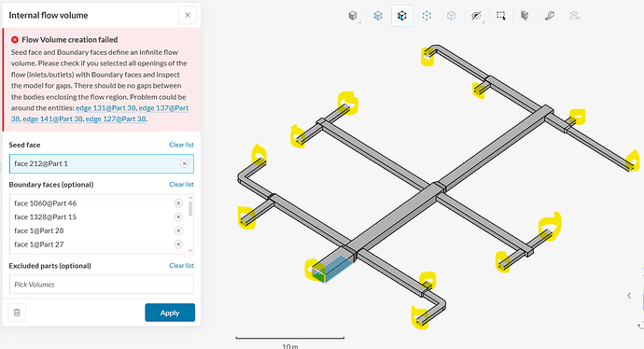Select face 1@Part 28 entry

(x=38, y=230)
